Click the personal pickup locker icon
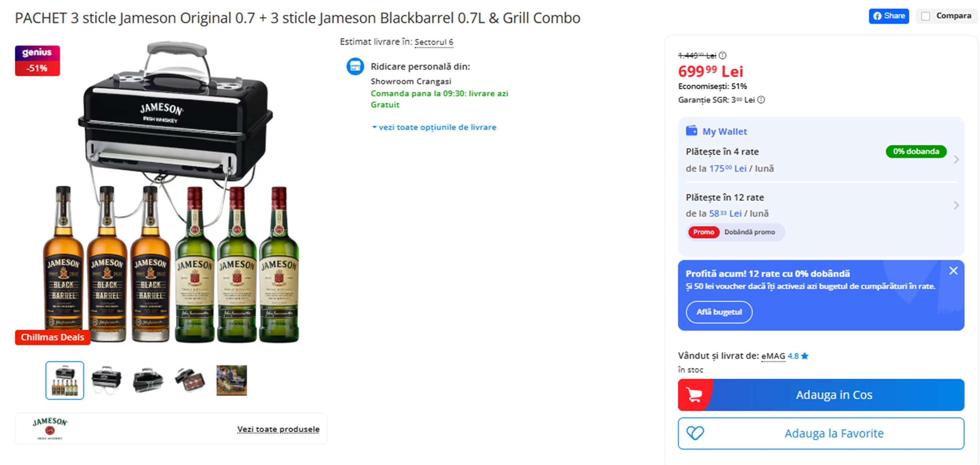 point(355,67)
